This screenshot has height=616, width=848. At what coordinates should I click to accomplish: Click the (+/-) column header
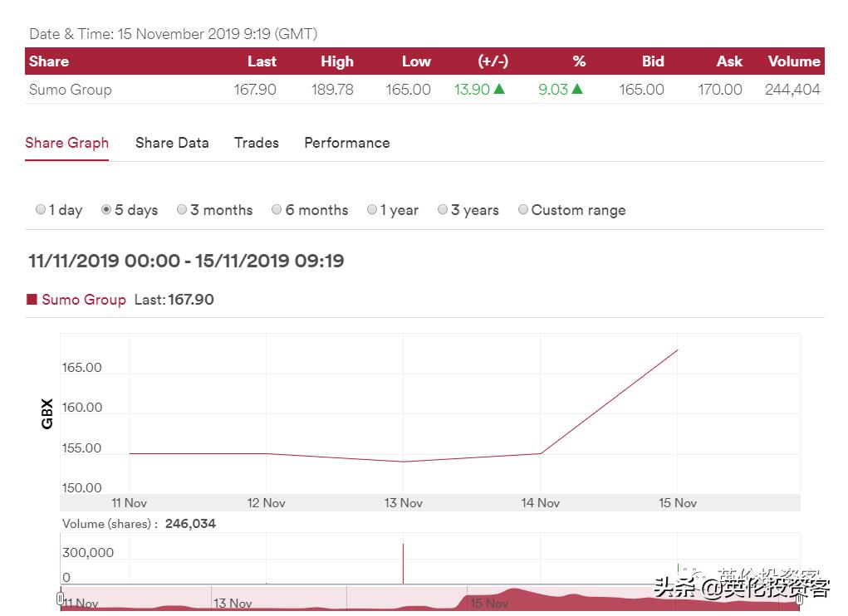tap(493, 61)
